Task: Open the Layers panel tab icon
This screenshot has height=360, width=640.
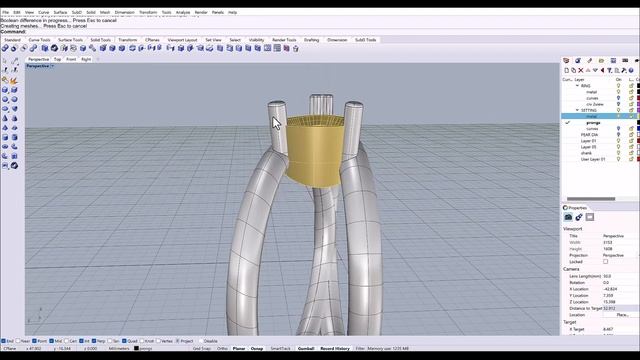Action: (x=566, y=60)
